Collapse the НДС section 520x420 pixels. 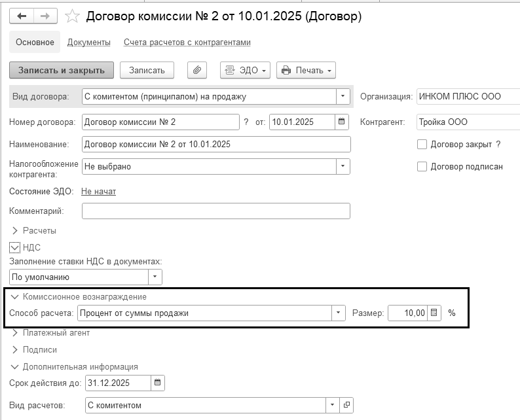tap(14, 247)
